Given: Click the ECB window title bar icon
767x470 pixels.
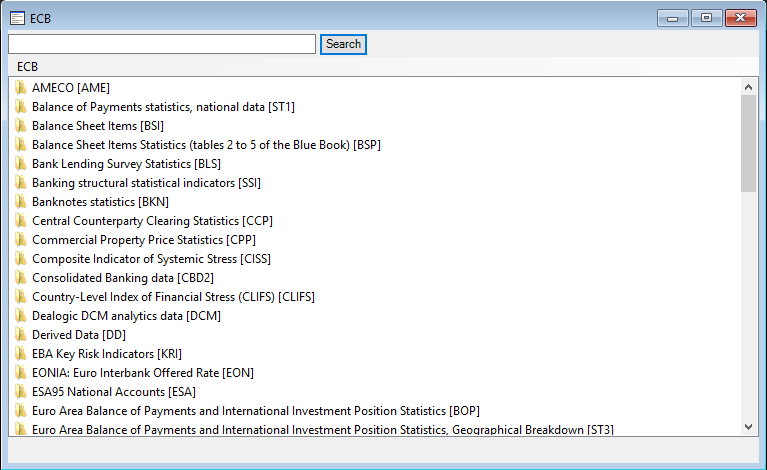Looking at the screenshot, I should point(17,19).
